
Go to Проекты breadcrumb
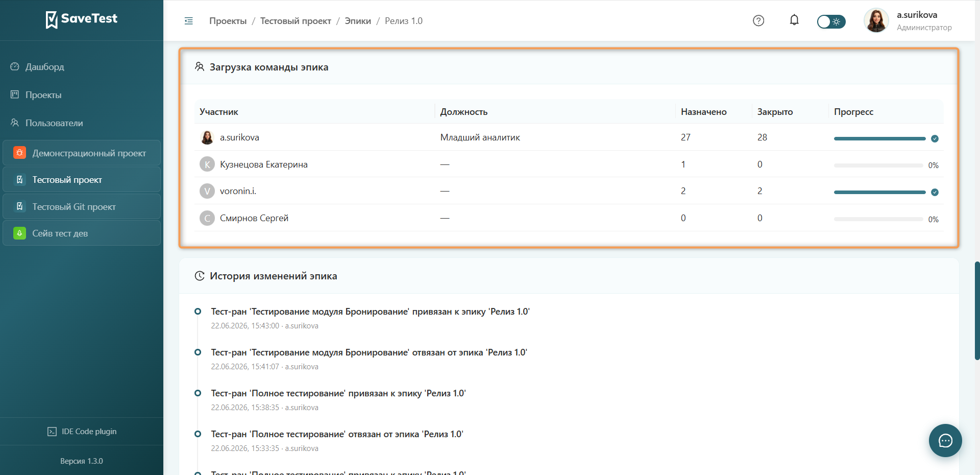[228, 21]
